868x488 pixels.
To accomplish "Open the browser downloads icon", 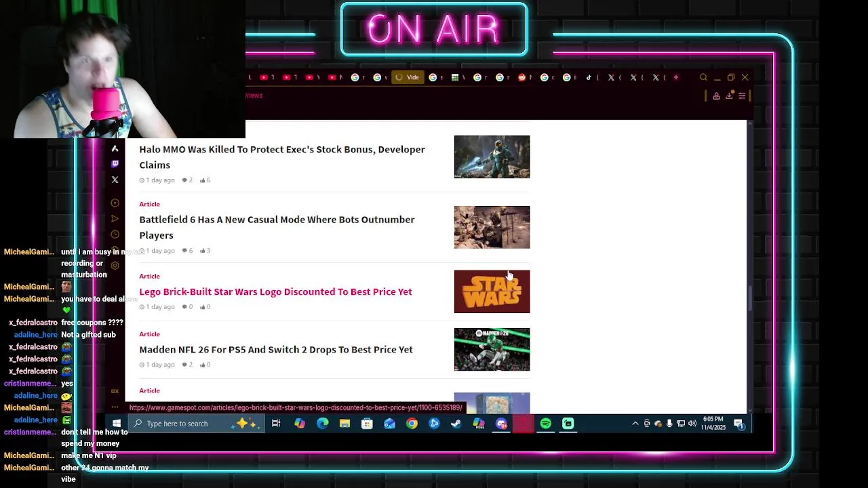I will tap(729, 96).
